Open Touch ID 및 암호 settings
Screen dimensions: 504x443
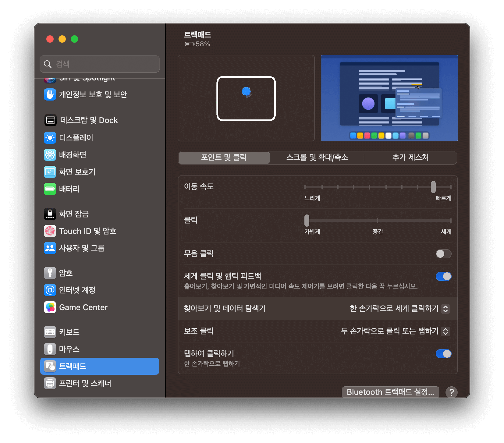(88, 231)
